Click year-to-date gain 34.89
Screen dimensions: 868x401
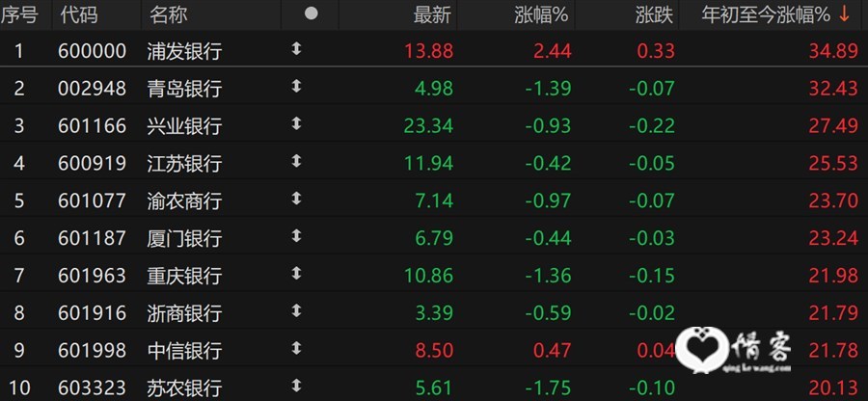(833, 51)
